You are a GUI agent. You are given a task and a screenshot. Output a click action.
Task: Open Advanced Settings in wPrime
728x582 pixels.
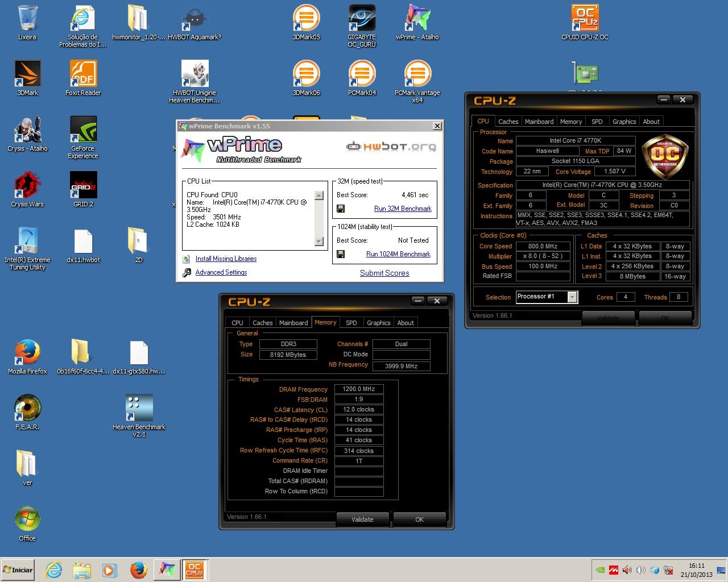point(221,272)
